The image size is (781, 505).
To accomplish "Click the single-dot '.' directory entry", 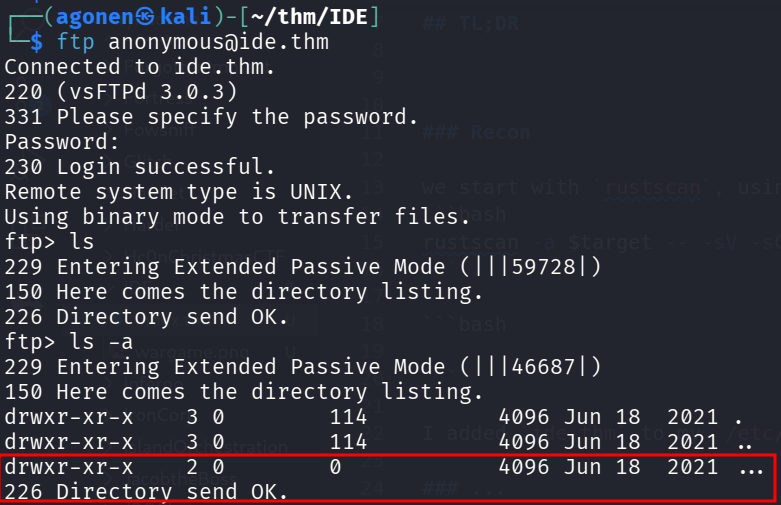I will click(x=738, y=417).
